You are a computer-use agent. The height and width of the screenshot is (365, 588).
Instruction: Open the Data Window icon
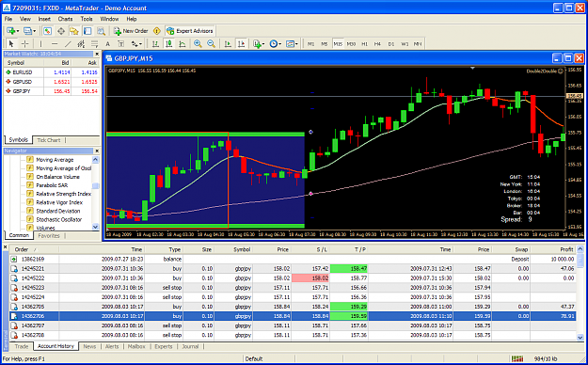pos(61,31)
